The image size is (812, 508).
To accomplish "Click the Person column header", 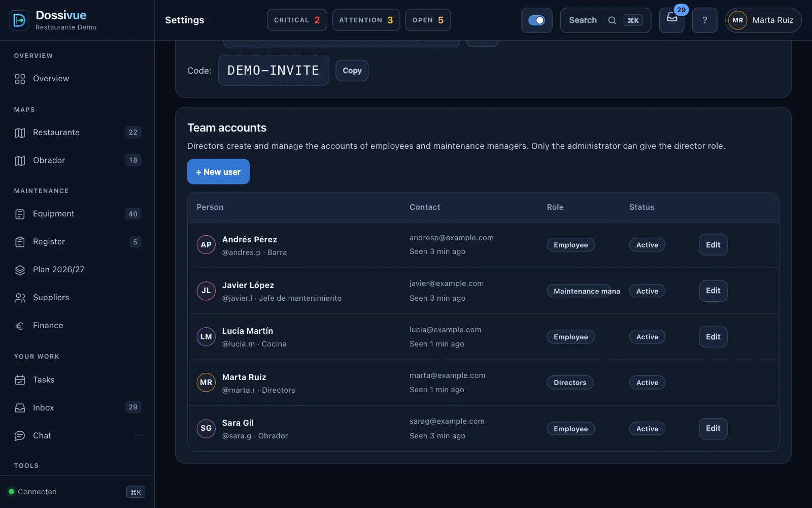I will coord(210,207).
